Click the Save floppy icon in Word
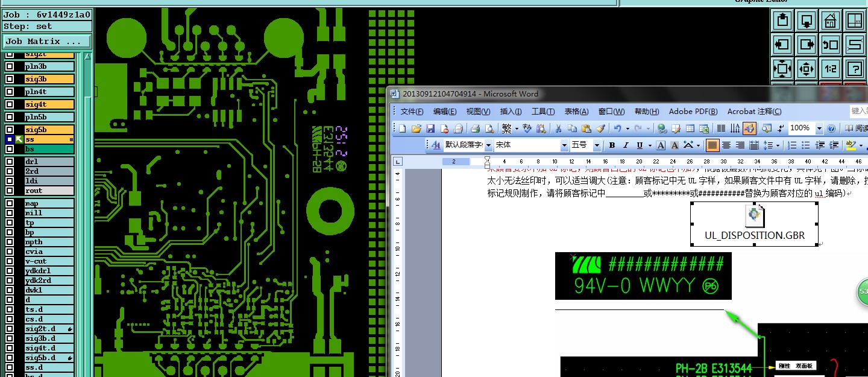The image size is (868, 377). (x=430, y=128)
